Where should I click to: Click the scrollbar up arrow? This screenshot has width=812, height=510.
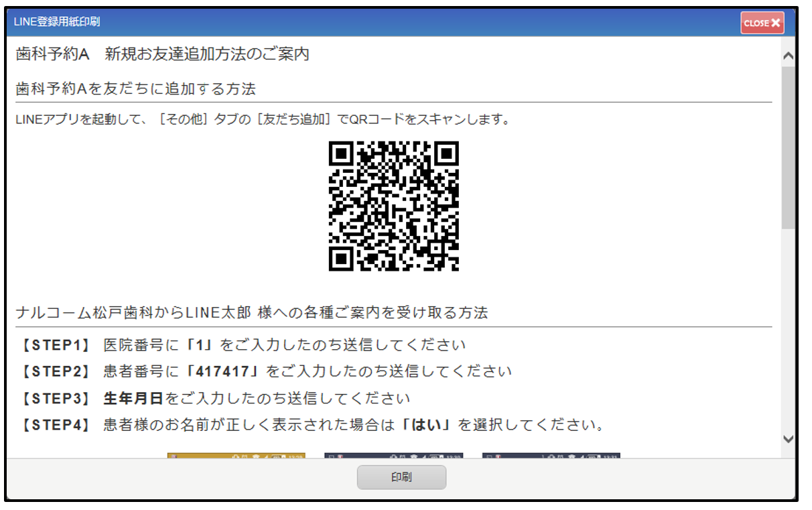pyautogui.click(x=788, y=57)
